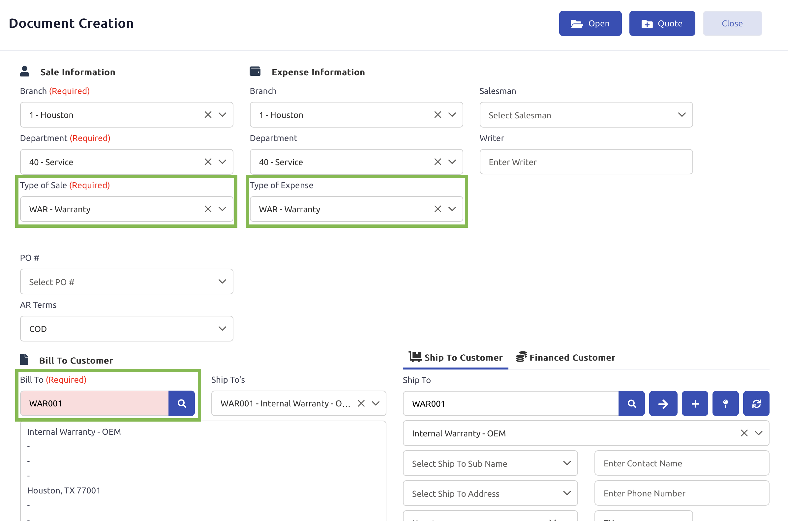This screenshot has width=788, height=532.
Task: Clear the Internal Warranty - OEM ship-to name
Action: click(x=744, y=433)
